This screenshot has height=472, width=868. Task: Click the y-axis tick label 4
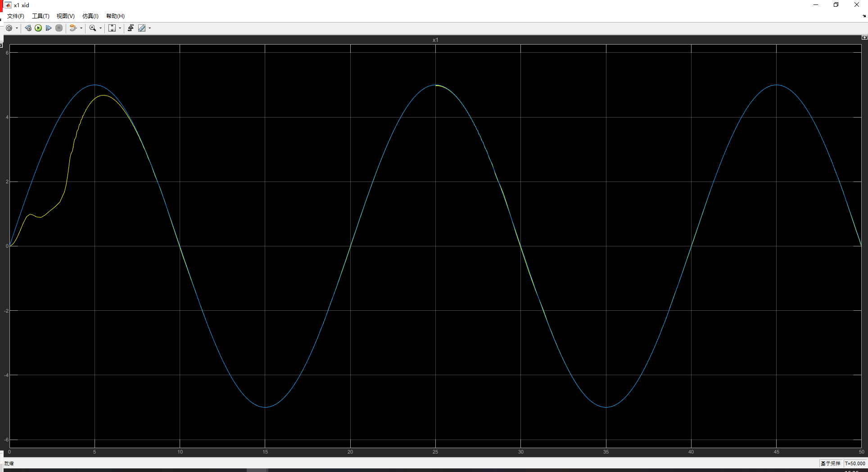click(7, 118)
